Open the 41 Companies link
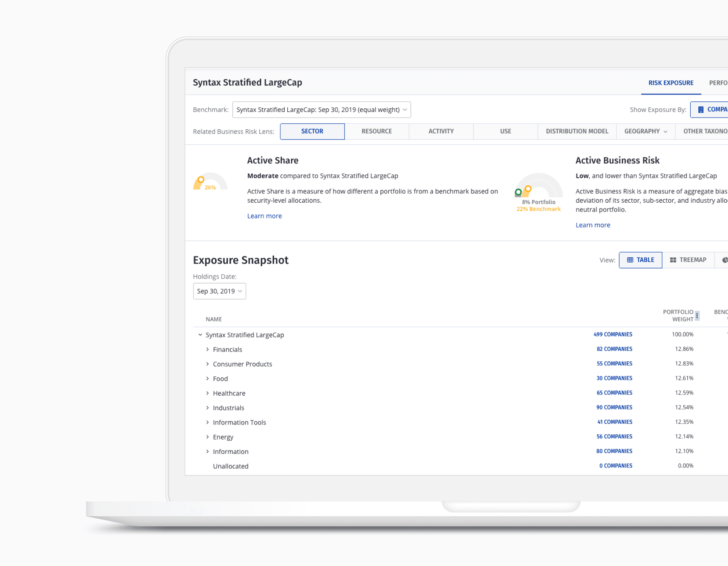Viewport: 728px width, 566px height. tap(615, 422)
